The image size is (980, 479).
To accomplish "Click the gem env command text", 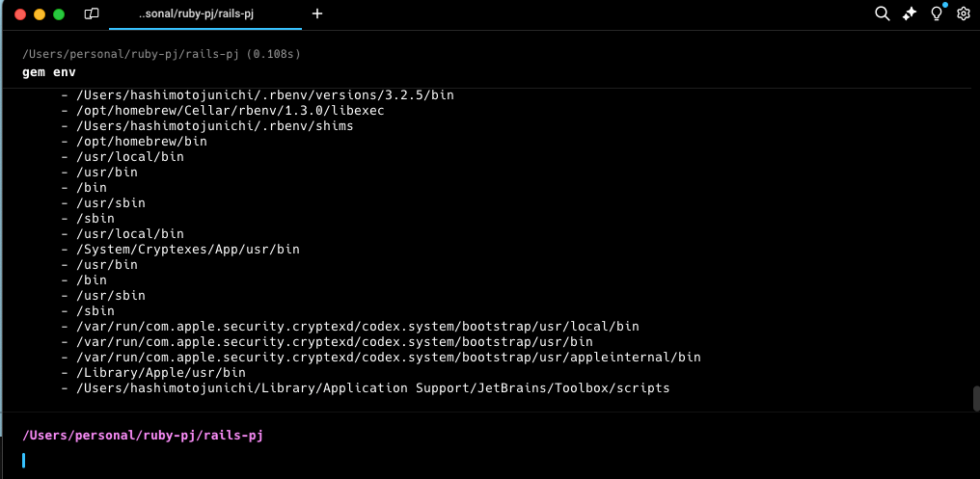I will [49, 72].
